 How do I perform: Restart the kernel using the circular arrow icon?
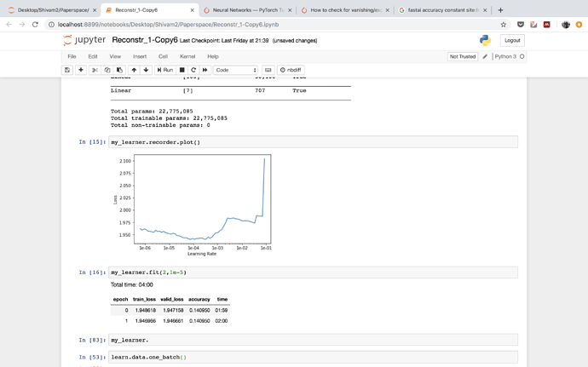(193, 70)
